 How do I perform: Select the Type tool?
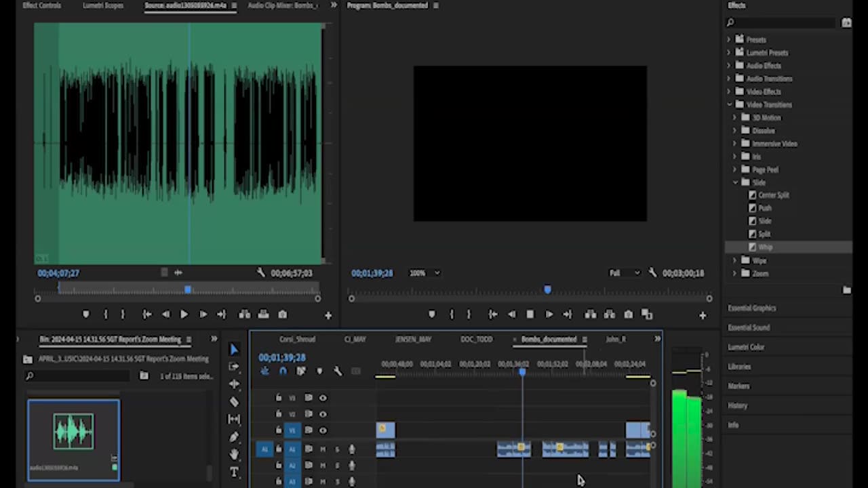234,472
